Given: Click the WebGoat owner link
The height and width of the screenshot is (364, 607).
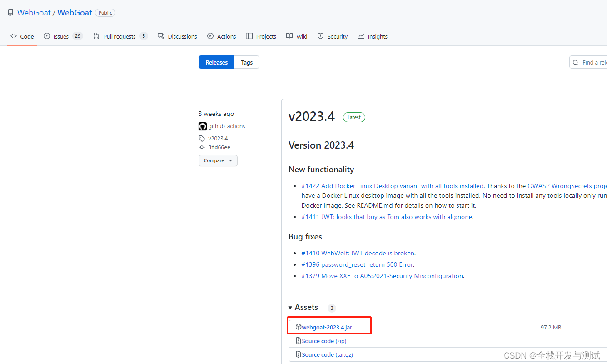Looking at the screenshot, I should click(34, 13).
